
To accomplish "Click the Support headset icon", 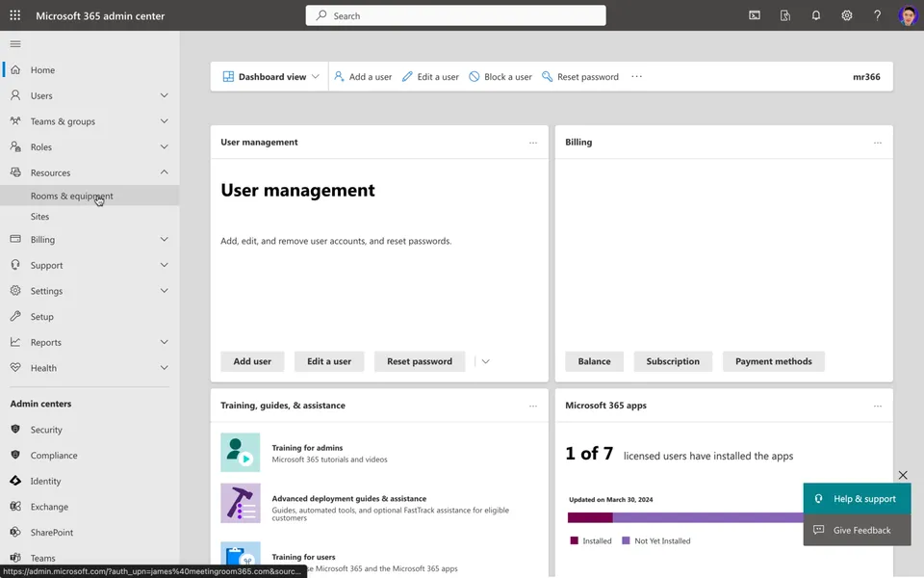I will 15,265.
